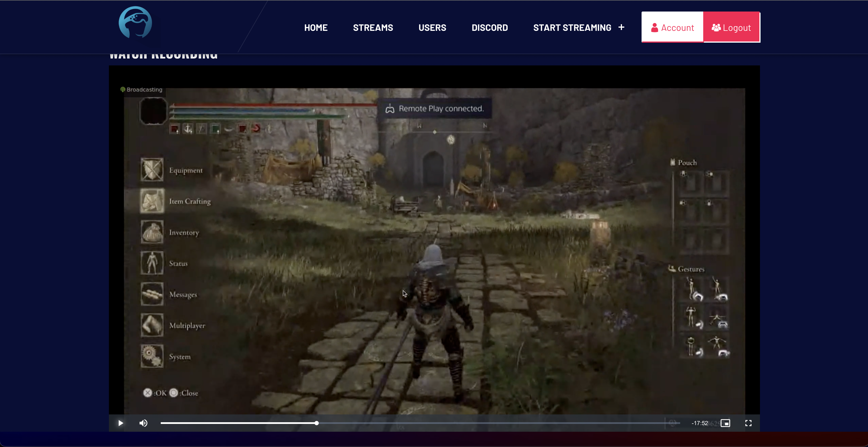Click the video progress scrubber handle
868x447 pixels.
point(316,423)
